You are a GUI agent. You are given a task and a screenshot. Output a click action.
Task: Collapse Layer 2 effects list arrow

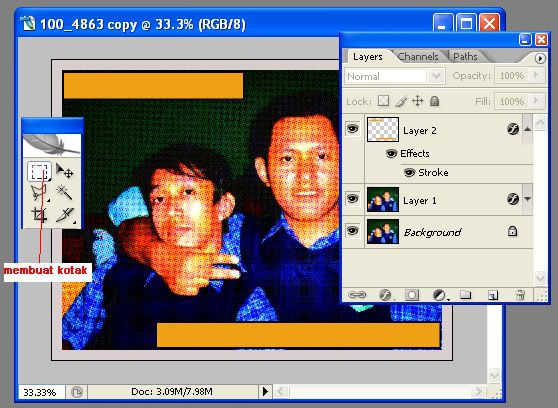527,129
